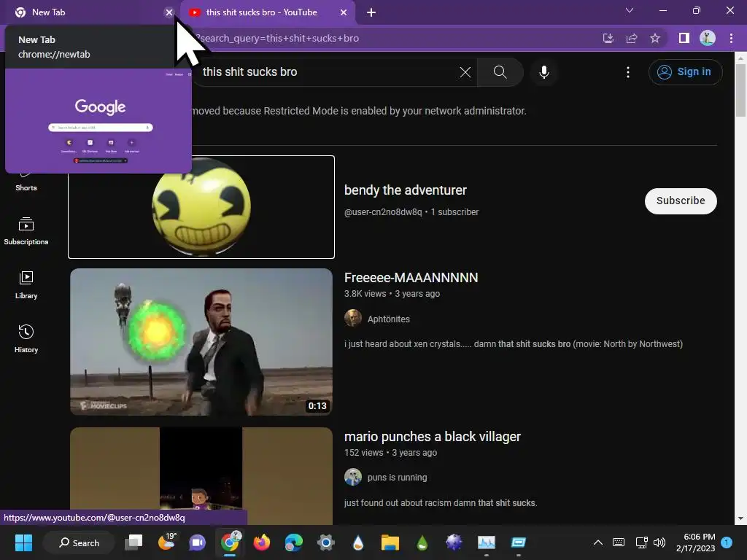
Task: Click the address bar URL text
Action: pyautogui.click(x=277, y=38)
